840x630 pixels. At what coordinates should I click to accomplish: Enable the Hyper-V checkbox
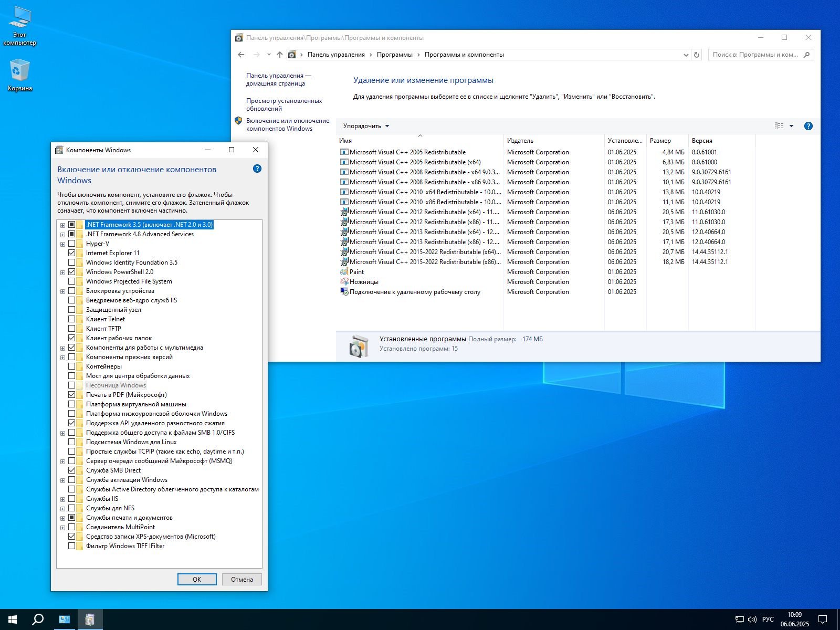[72, 244]
